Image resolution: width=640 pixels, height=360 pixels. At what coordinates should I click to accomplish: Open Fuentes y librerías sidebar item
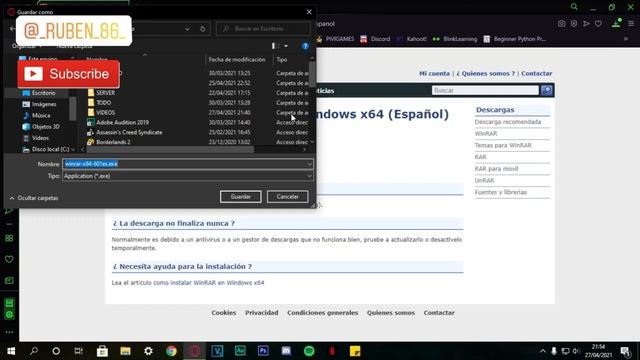tap(501, 192)
